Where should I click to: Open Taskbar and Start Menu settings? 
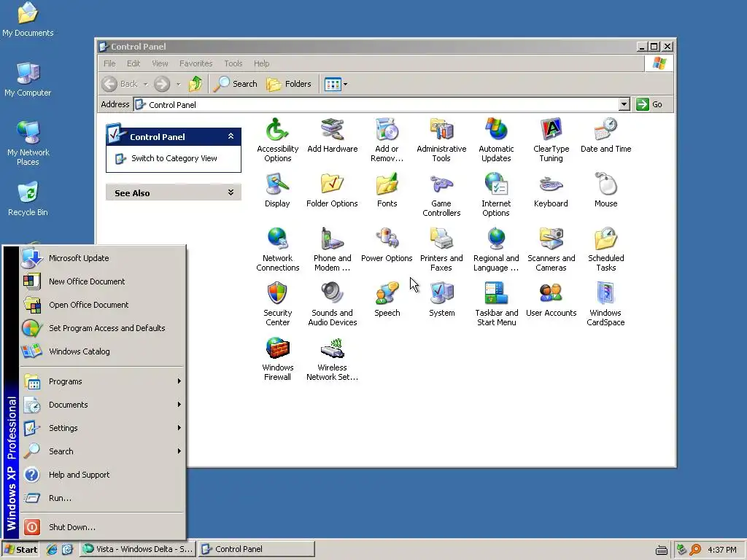[496, 304]
